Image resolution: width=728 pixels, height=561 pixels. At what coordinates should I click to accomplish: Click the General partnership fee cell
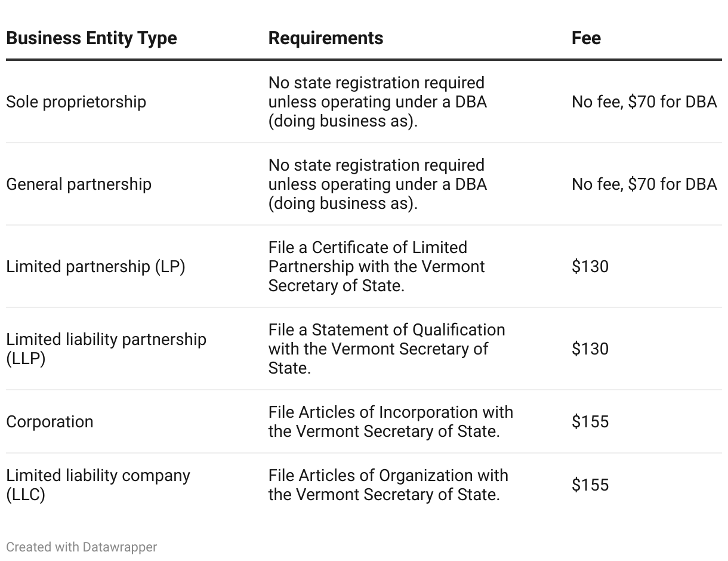click(644, 184)
